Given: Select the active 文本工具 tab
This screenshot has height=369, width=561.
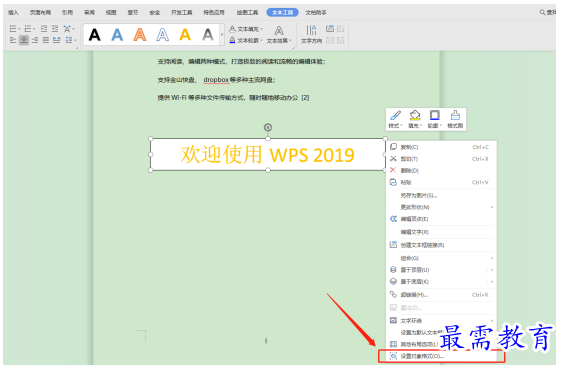Looking at the screenshot, I should tap(282, 13).
